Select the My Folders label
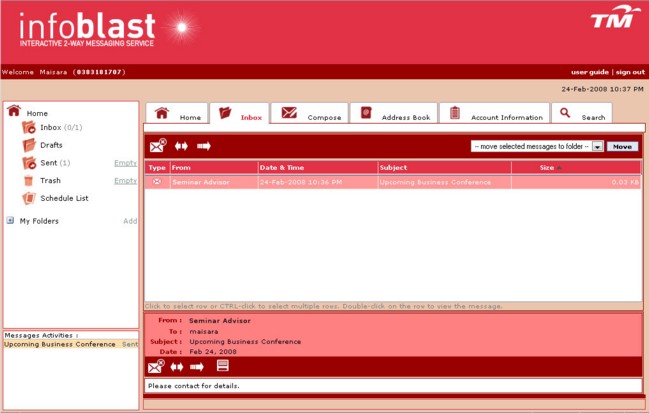Screen dimensions: 649x413 coord(39,221)
